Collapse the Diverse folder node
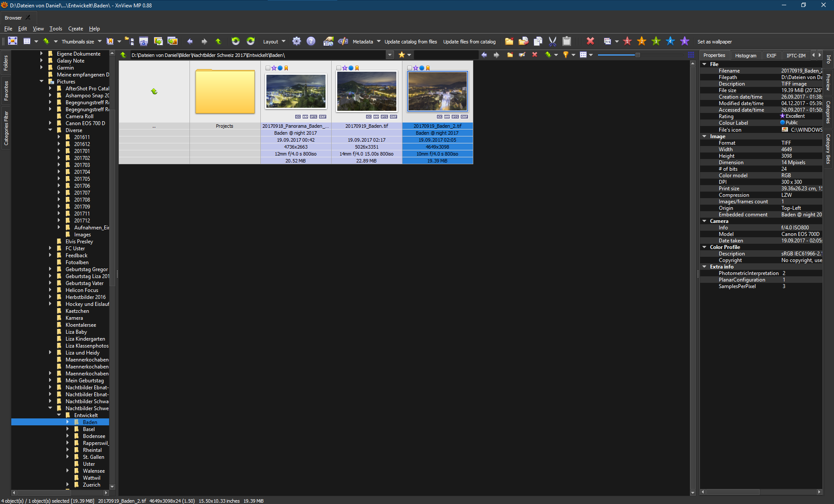 point(50,130)
